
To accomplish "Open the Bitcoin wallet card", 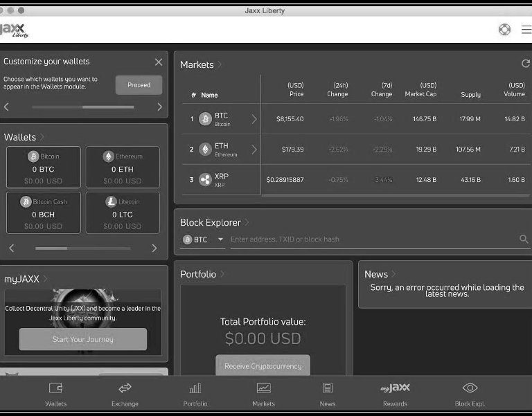I will pyautogui.click(x=44, y=167).
